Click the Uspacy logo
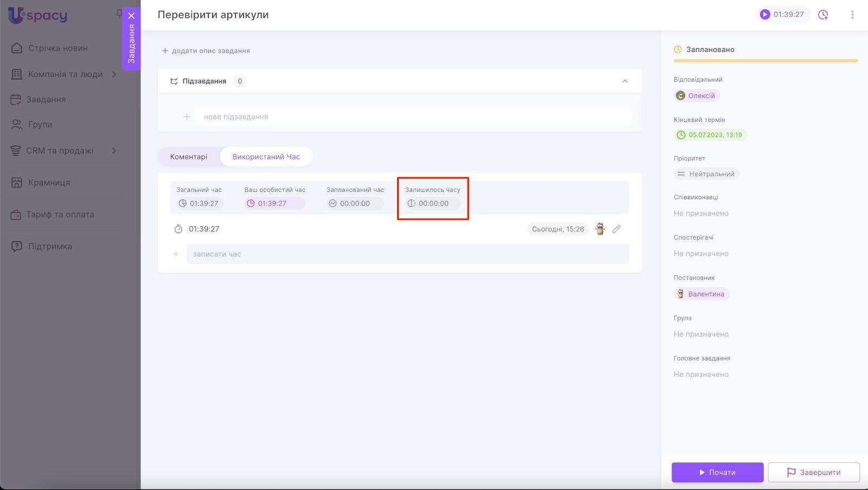The height and width of the screenshot is (490, 868). pos(38,15)
